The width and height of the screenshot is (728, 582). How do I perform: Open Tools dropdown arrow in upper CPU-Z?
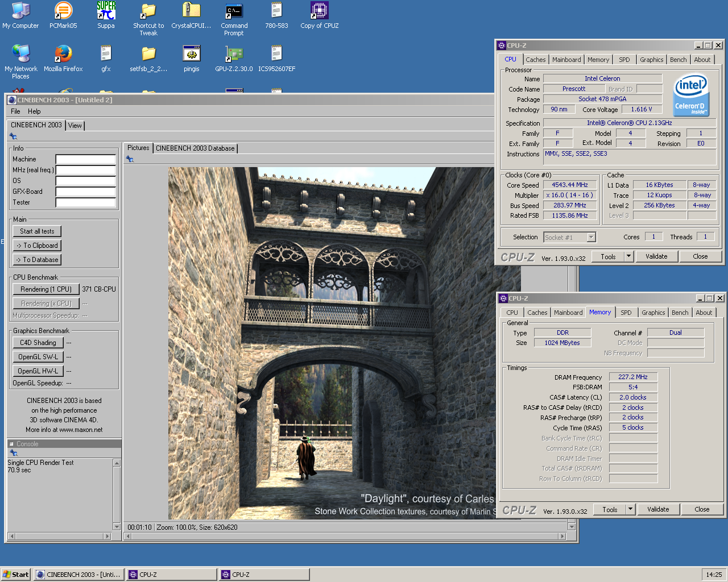pos(628,256)
